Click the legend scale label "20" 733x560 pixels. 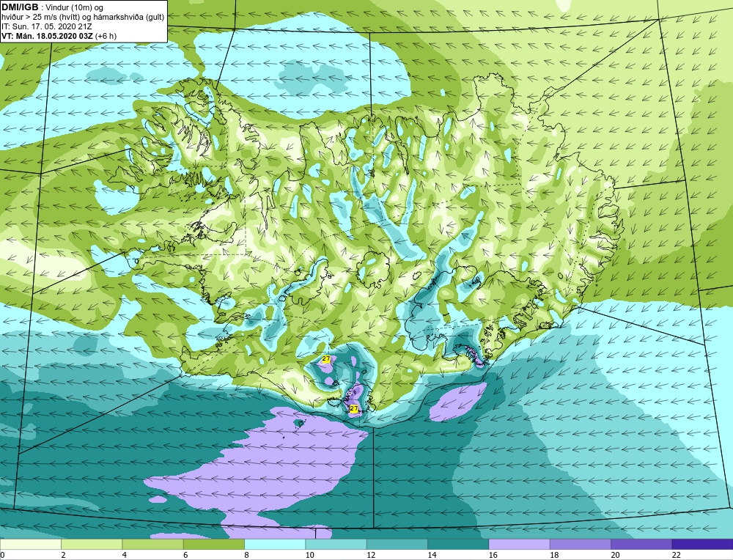point(615,555)
